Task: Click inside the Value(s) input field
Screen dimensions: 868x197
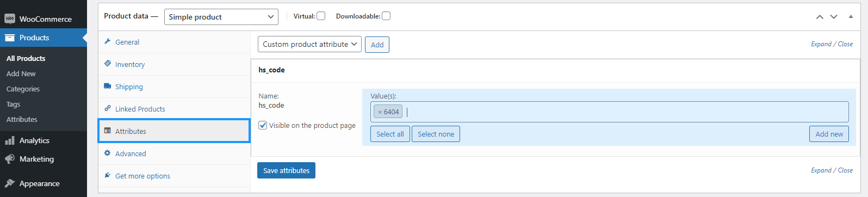Action: coord(625,112)
